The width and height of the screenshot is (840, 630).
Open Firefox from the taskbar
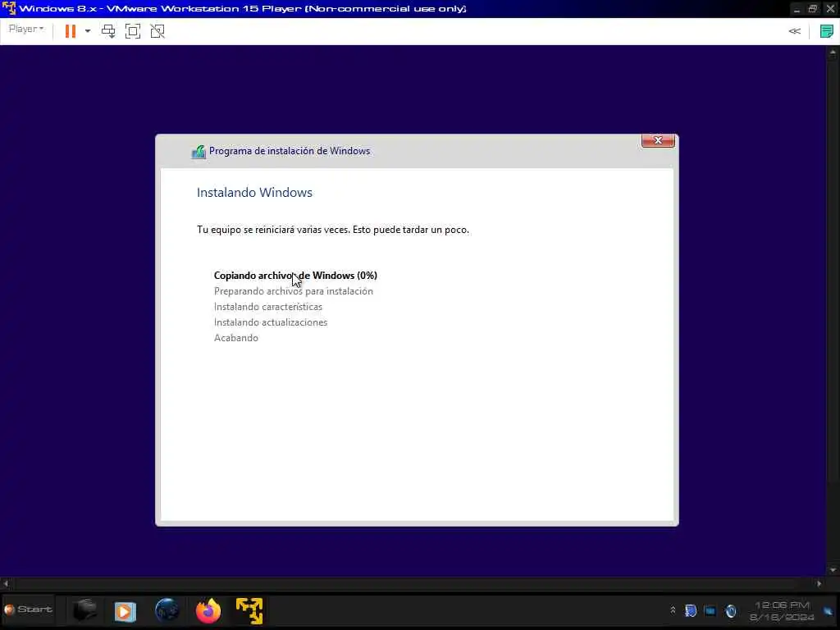[x=208, y=610]
